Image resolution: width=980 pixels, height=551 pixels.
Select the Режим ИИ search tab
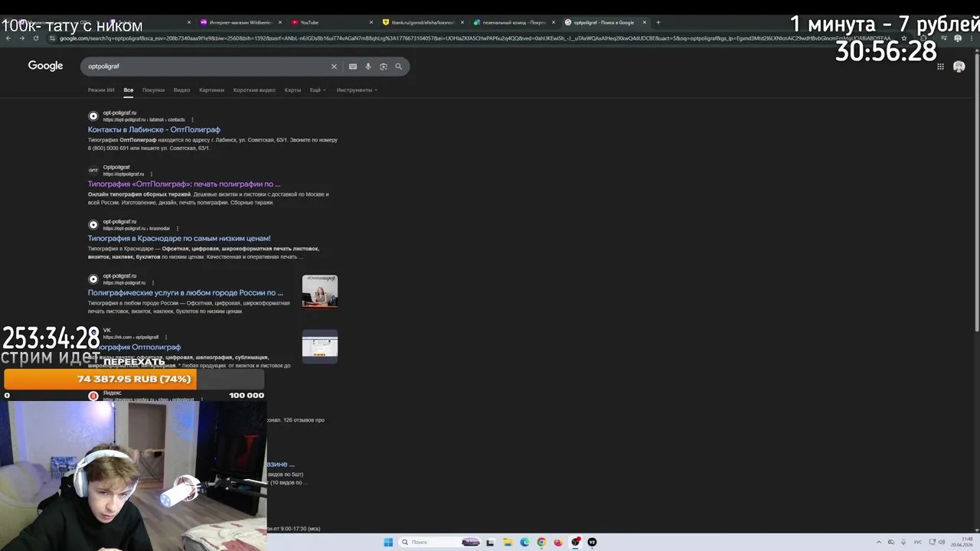click(x=101, y=90)
